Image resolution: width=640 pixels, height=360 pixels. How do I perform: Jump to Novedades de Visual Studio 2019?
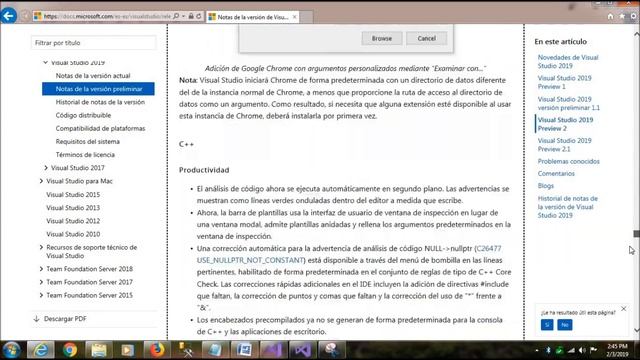pos(568,62)
